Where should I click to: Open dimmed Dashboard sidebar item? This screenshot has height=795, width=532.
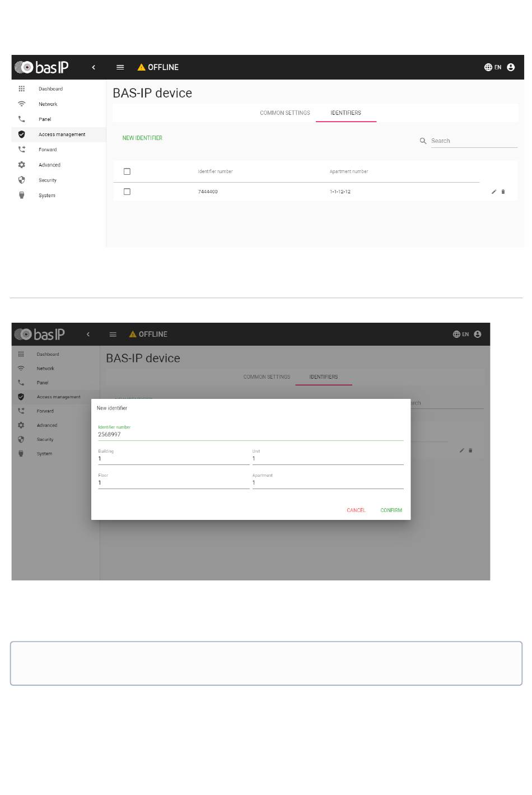click(x=55, y=354)
